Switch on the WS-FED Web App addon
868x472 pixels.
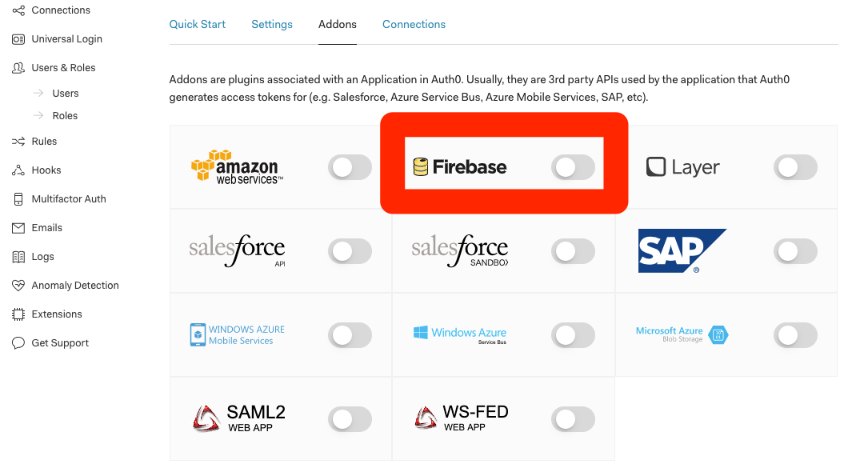(x=573, y=419)
